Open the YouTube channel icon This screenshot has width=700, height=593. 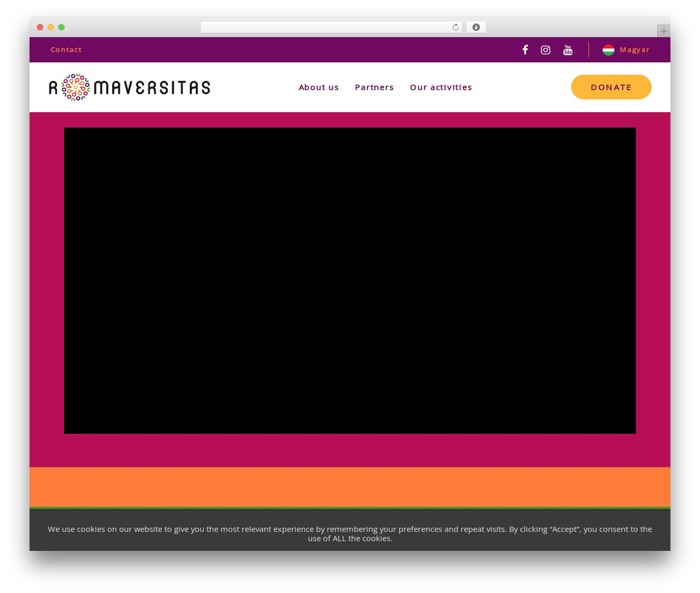tap(568, 50)
